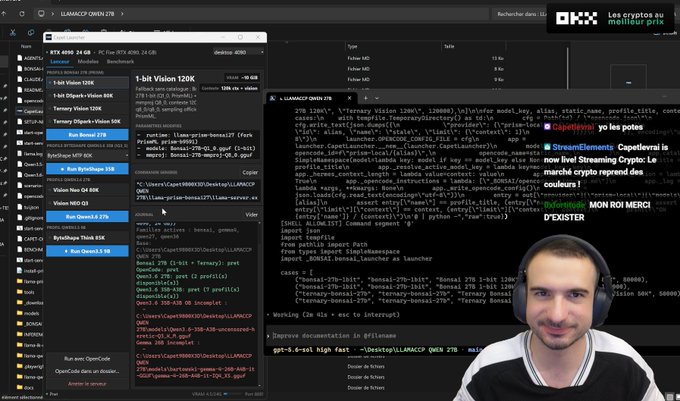Switch to the Lanceur tab
The height and width of the screenshot is (401, 680).
click(x=60, y=62)
